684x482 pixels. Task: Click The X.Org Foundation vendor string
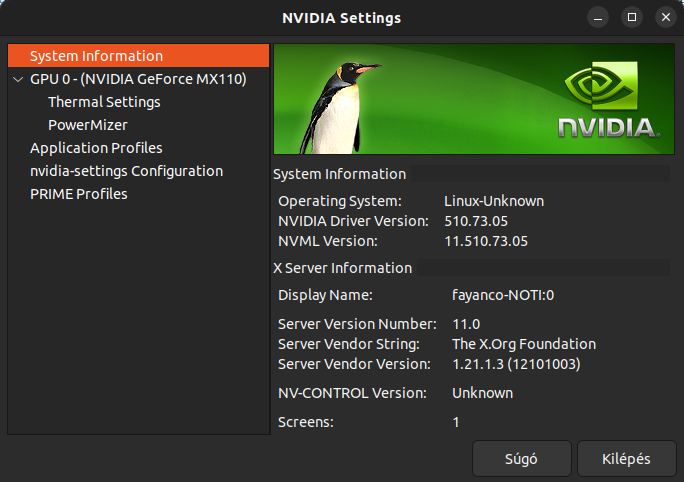coord(524,344)
